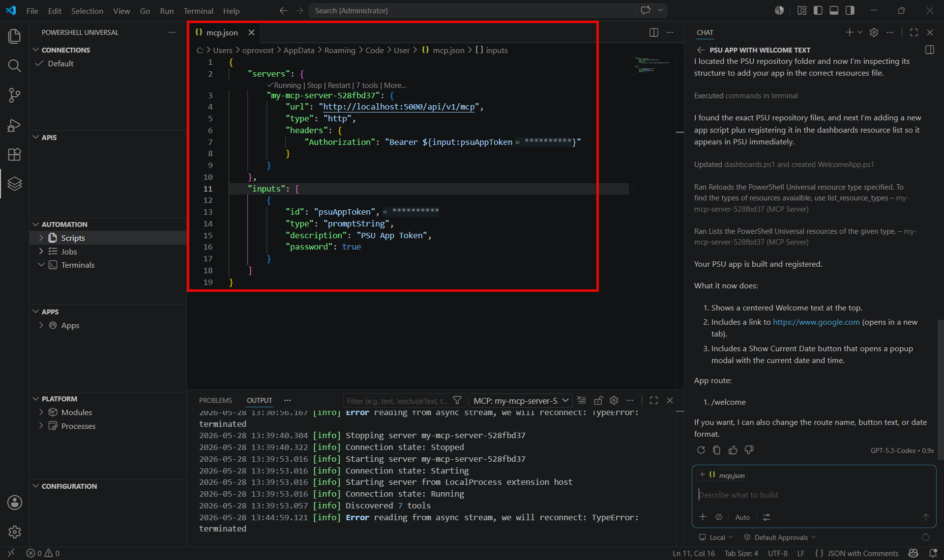The width and height of the screenshot is (944, 560).
Task: Split the mcp.json editor right
Action: tap(653, 32)
